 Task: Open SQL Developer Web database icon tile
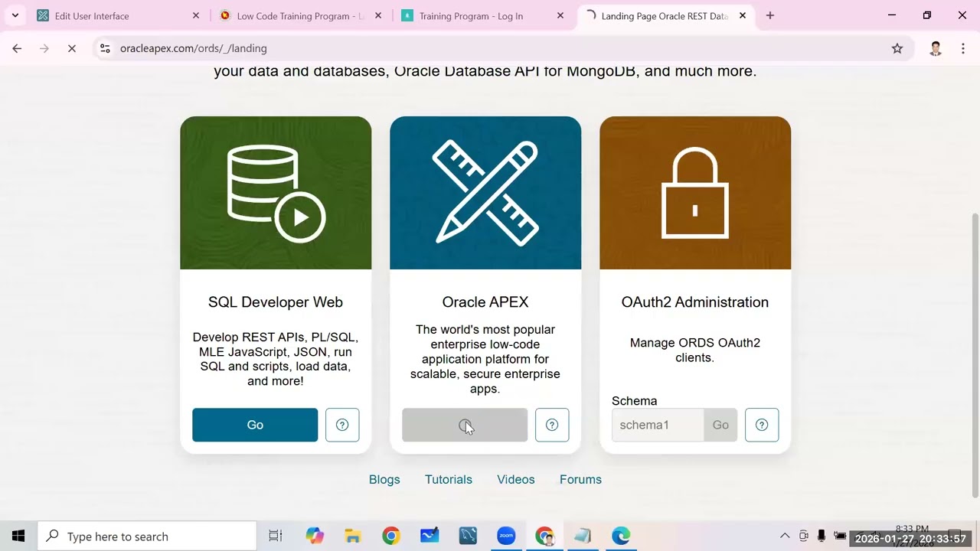tap(276, 193)
